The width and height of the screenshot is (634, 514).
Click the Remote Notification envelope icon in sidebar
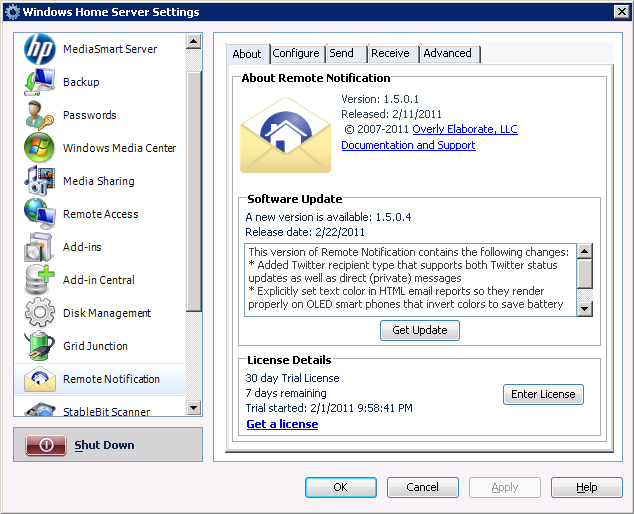coord(40,379)
